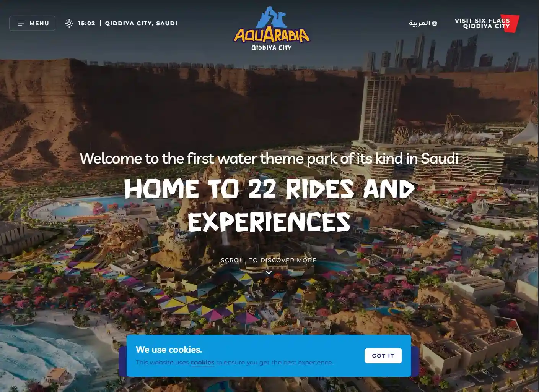Open the hamburger MENU button
This screenshot has width=539, height=392.
pyautogui.click(x=32, y=23)
